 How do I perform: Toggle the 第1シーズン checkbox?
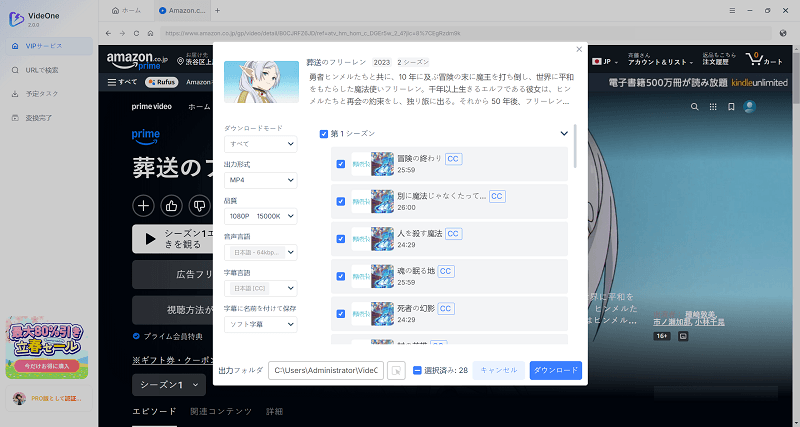323,134
